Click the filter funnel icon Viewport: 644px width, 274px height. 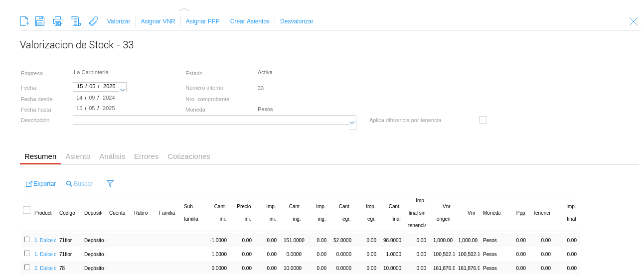tap(110, 184)
